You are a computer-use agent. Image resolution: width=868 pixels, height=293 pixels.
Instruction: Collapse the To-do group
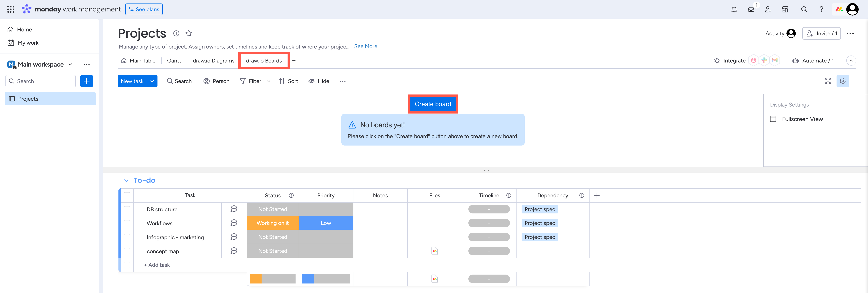click(126, 180)
